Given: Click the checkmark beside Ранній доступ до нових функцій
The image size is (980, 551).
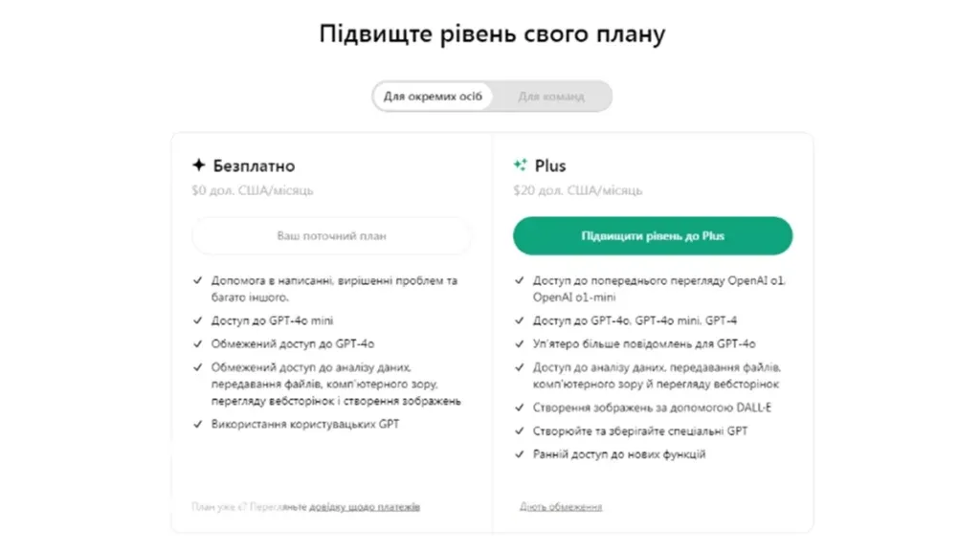Looking at the screenshot, I should (518, 454).
